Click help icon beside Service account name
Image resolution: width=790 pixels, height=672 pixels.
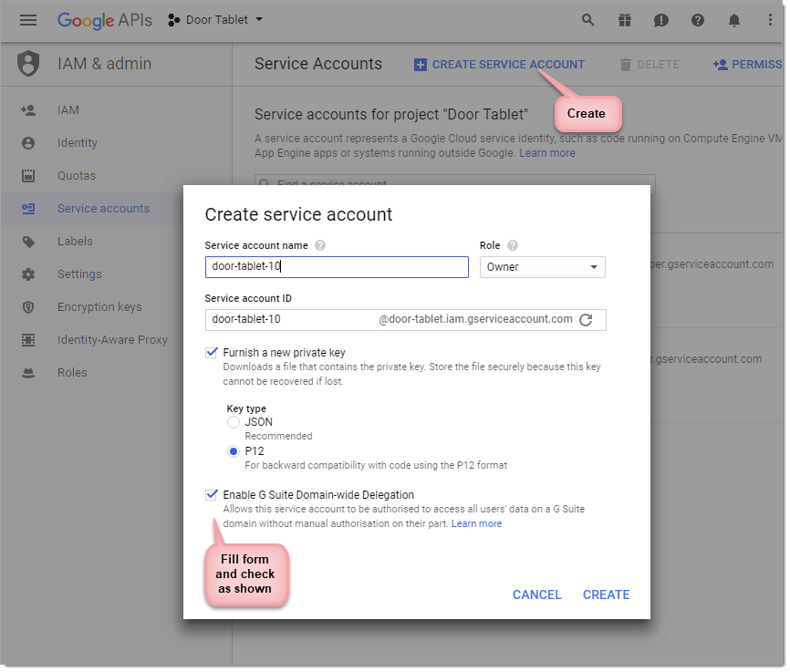320,246
